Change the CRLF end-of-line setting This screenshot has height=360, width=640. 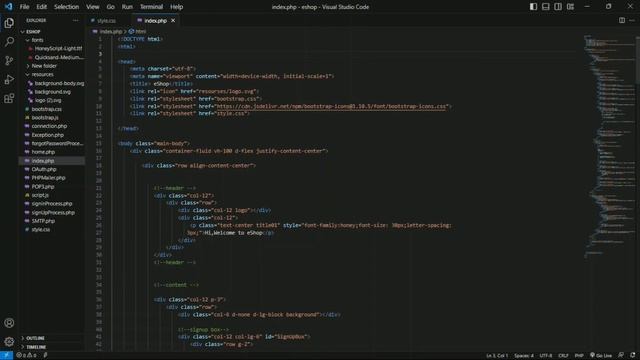tap(563, 356)
